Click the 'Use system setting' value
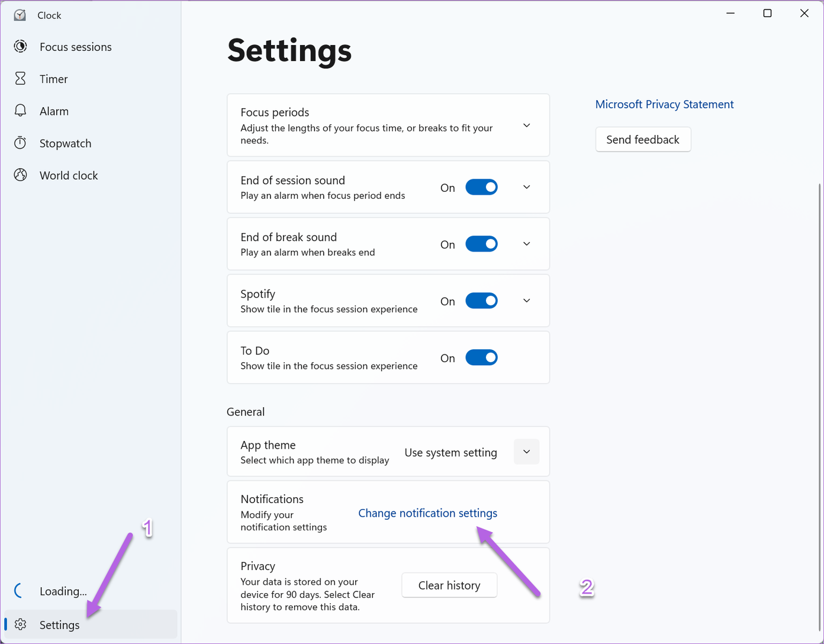This screenshot has height=644, width=824. (x=450, y=452)
